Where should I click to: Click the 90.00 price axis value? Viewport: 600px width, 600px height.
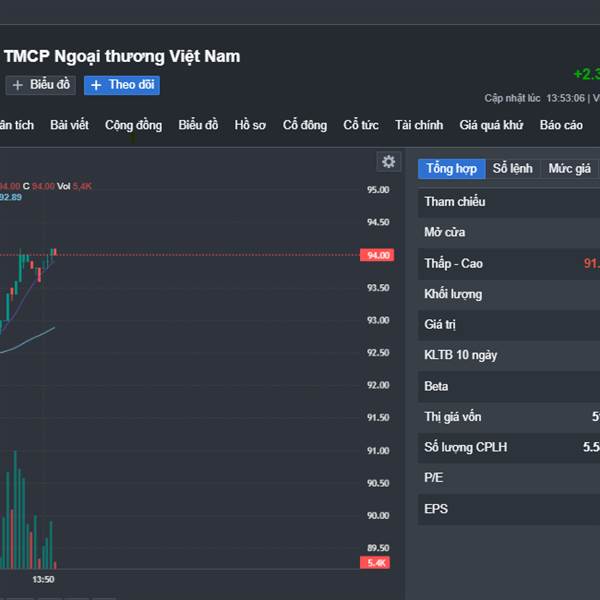(378, 515)
